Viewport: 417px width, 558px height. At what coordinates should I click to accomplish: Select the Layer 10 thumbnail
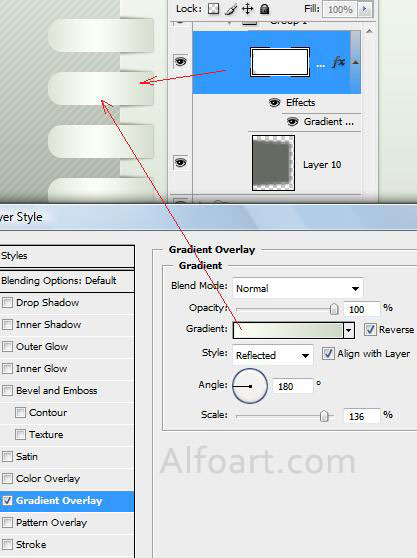273,163
